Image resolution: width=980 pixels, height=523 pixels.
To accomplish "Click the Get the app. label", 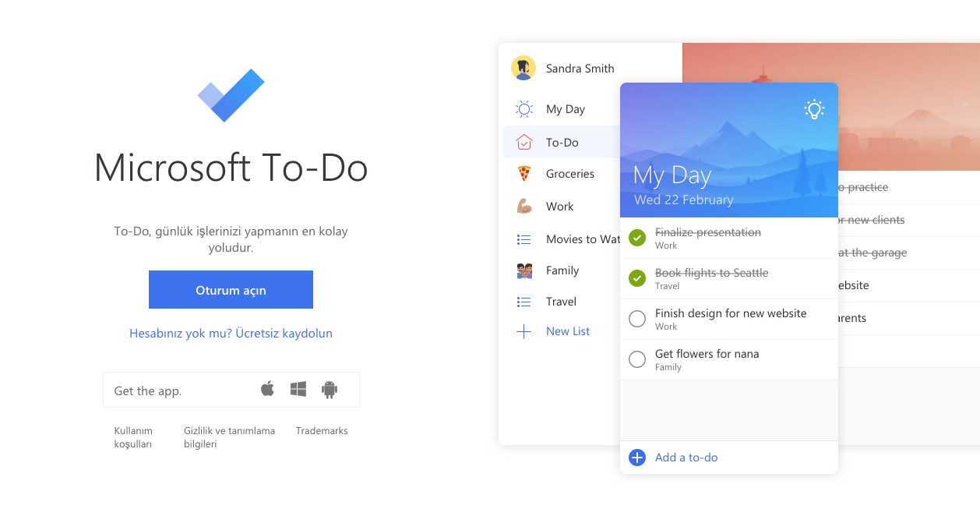I will click(148, 391).
